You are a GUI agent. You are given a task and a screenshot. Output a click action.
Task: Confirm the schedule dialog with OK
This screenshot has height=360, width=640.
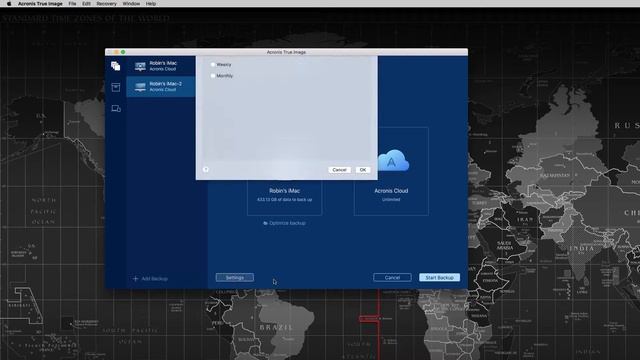[x=363, y=170]
